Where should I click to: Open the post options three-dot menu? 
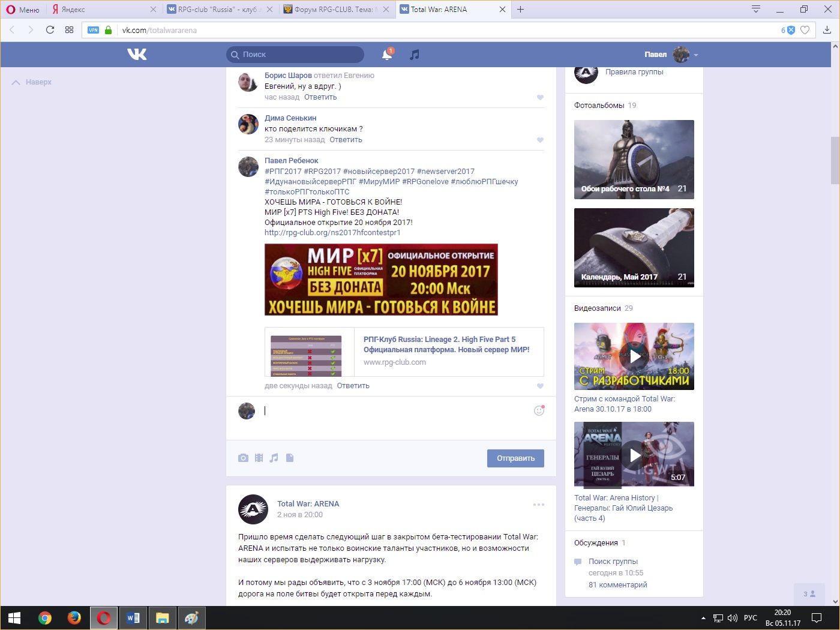coord(539,505)
